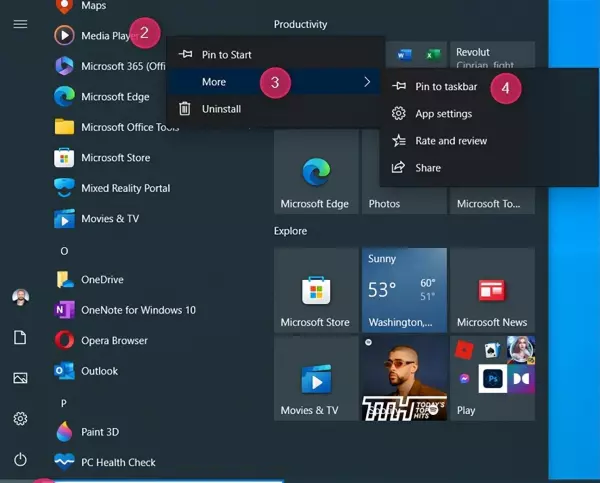Select Rate and review in submenu
600x483 pixels.
[x=489, y=141]
